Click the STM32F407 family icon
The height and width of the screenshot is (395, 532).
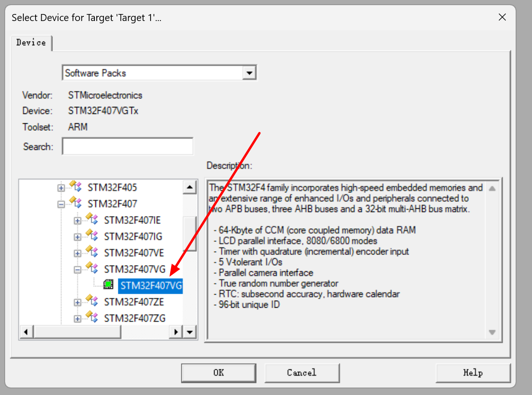click(75, 203)
